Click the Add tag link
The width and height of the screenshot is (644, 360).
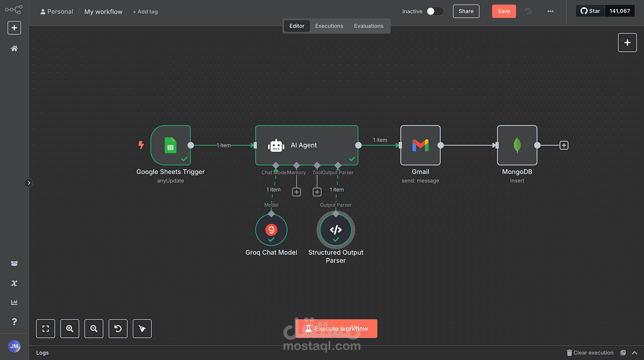(x=145, y=11)
